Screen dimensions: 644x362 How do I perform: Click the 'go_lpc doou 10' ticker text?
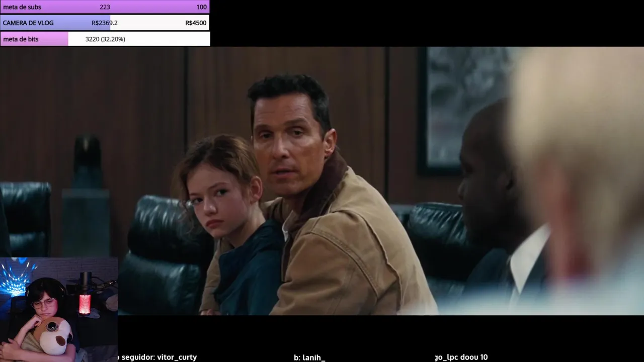click(461, 357)
